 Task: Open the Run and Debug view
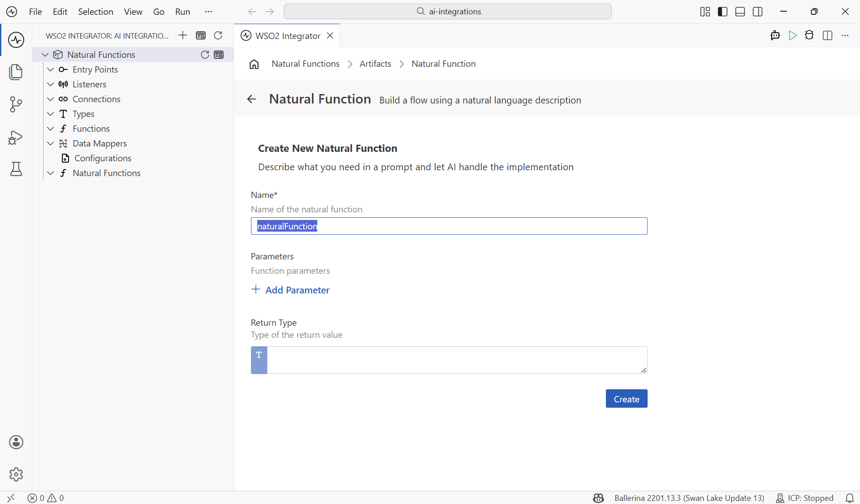[16, 137]
